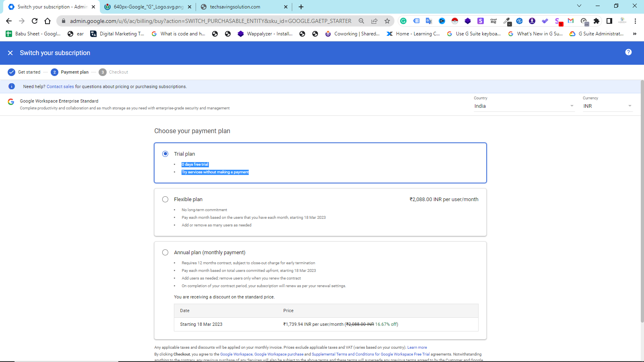Select the Switch your subscription - Admin tab
The image size is (644, 362).
point(52,7)
